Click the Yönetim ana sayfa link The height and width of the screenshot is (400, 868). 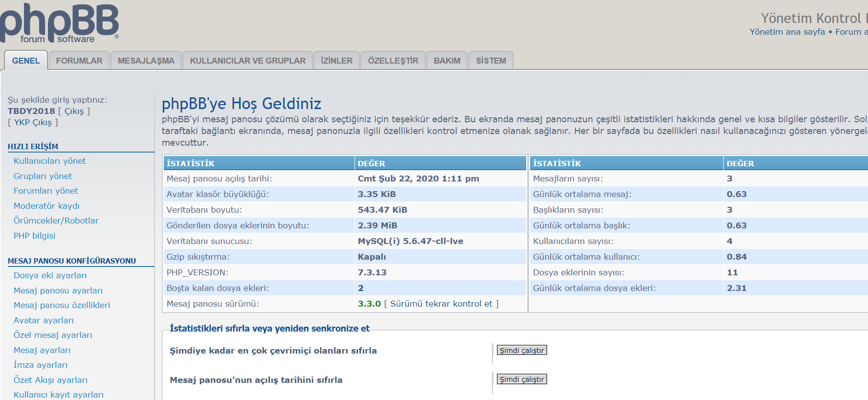coord(787,32)
